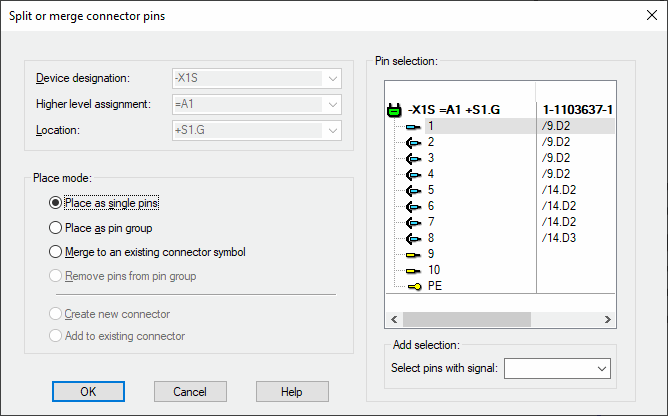
Task: Select the yellow PE pin icon
Action: click(x=415, y=286)
